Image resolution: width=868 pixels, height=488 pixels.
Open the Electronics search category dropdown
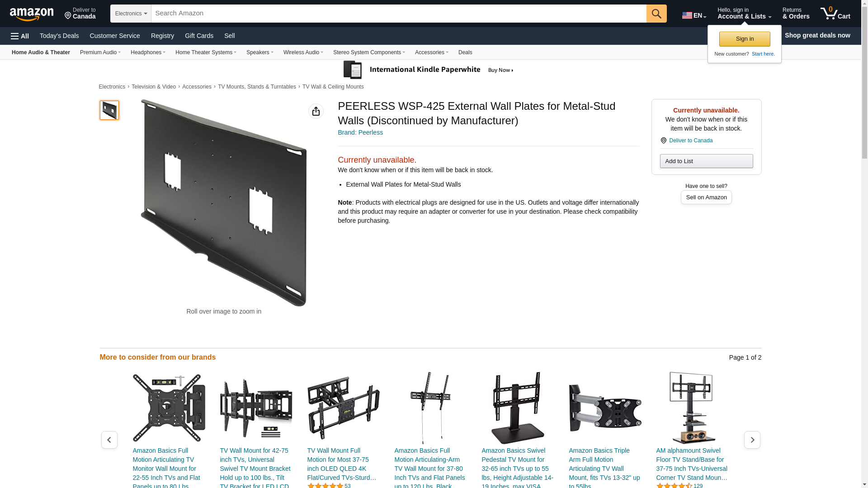click(x=131, y=14)
